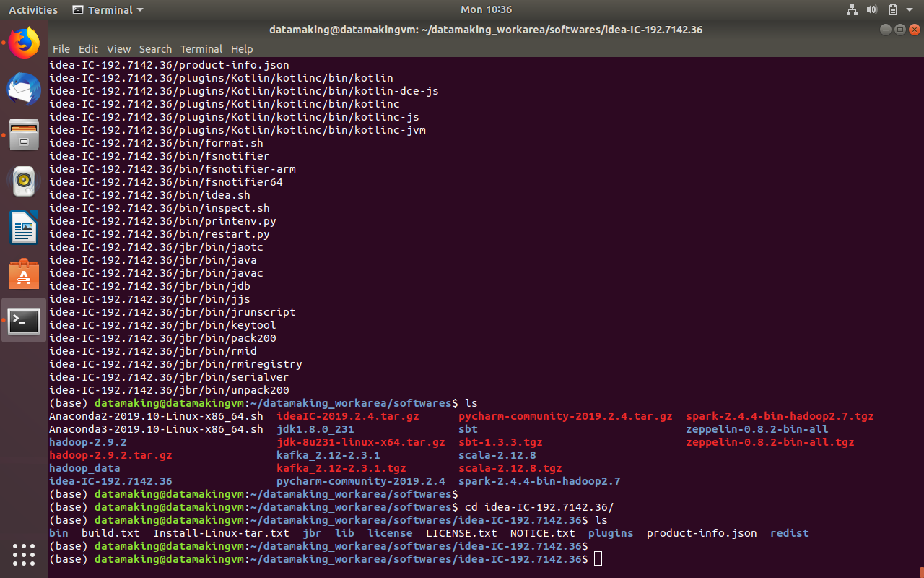This screenshot has width=924, height=578.
Task: Click the sbt directory entry
Action: pos(468,429)
